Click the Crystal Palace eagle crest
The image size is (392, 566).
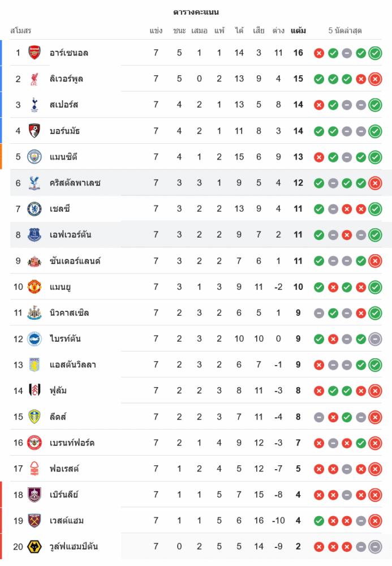[x=35, y=183]
